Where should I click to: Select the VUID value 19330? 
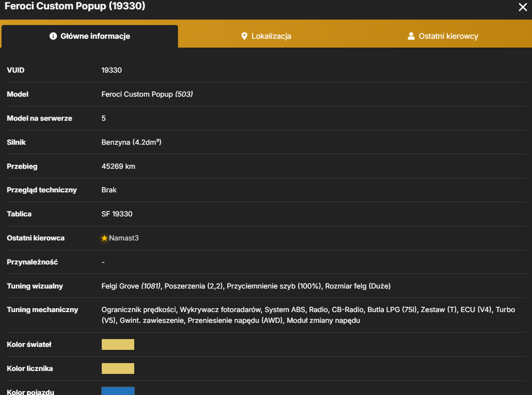pyautogui.click(x=112, y=70)
